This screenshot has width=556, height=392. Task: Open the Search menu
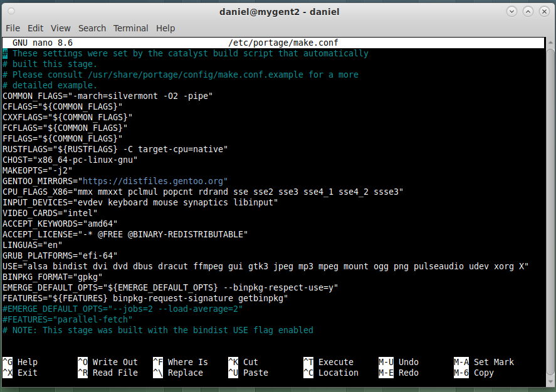tap(92, 28)
